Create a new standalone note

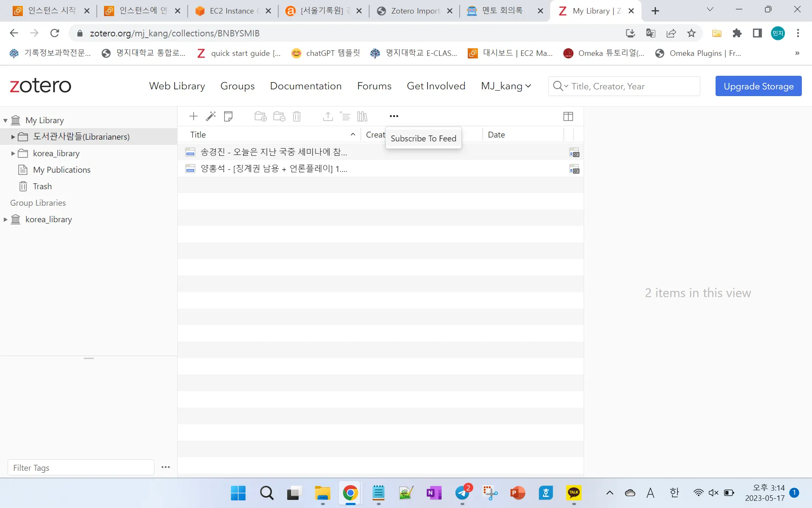click(x=228, y=116)
